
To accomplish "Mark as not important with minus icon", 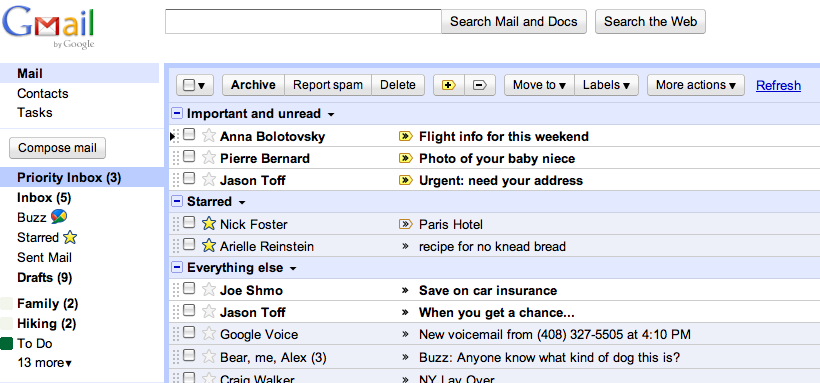I will pyautogui.click(x=480, y=85).
